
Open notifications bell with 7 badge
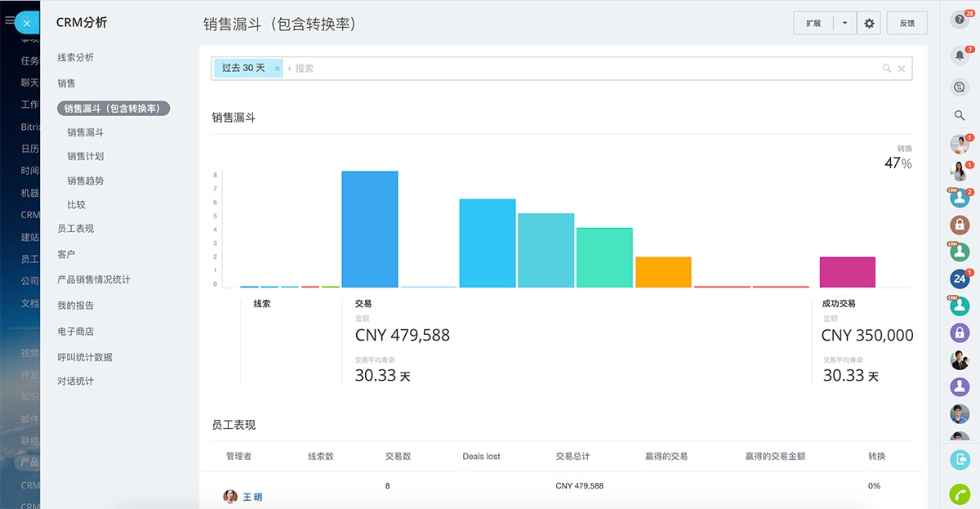pyautogui.click(x=960, y=55)
